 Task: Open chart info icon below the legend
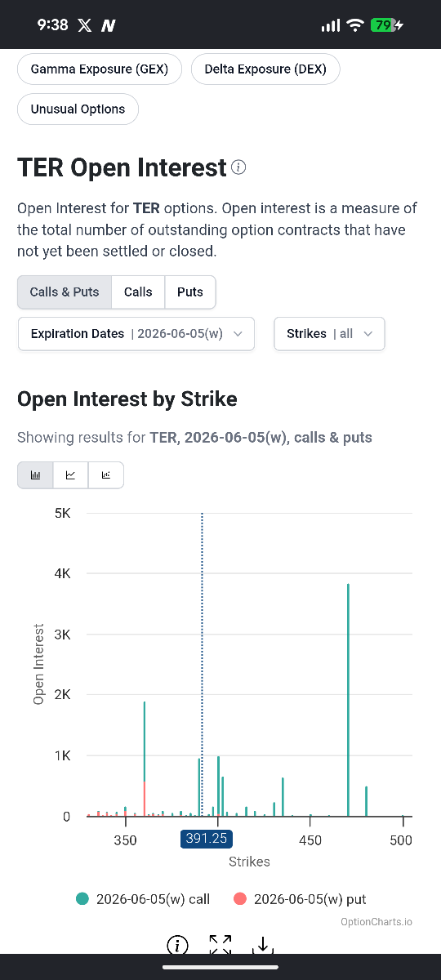point(178,945)
